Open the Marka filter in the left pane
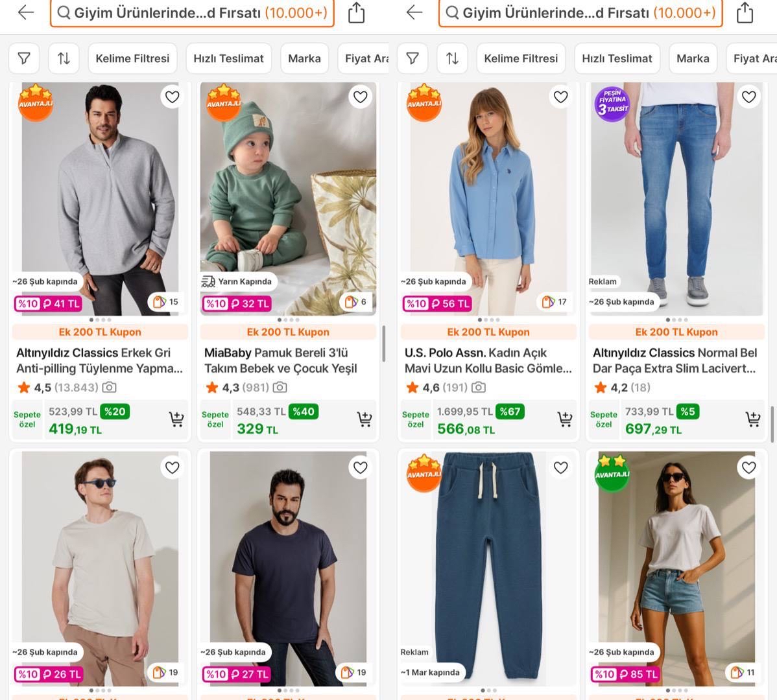 tap(304, 58)
